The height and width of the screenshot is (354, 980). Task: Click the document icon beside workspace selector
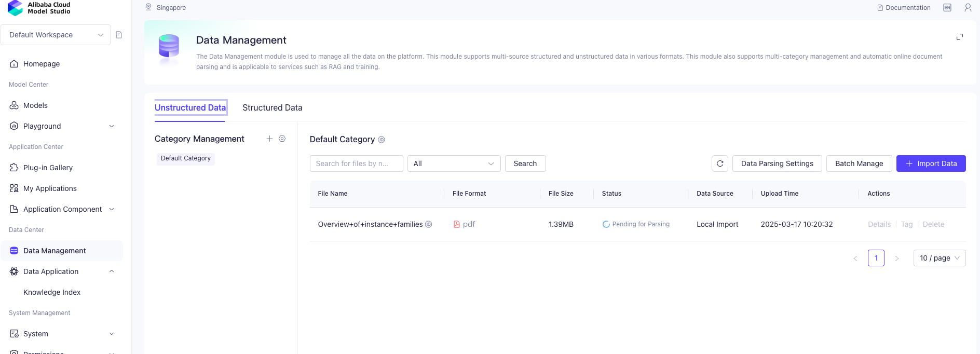click(119, 35)
